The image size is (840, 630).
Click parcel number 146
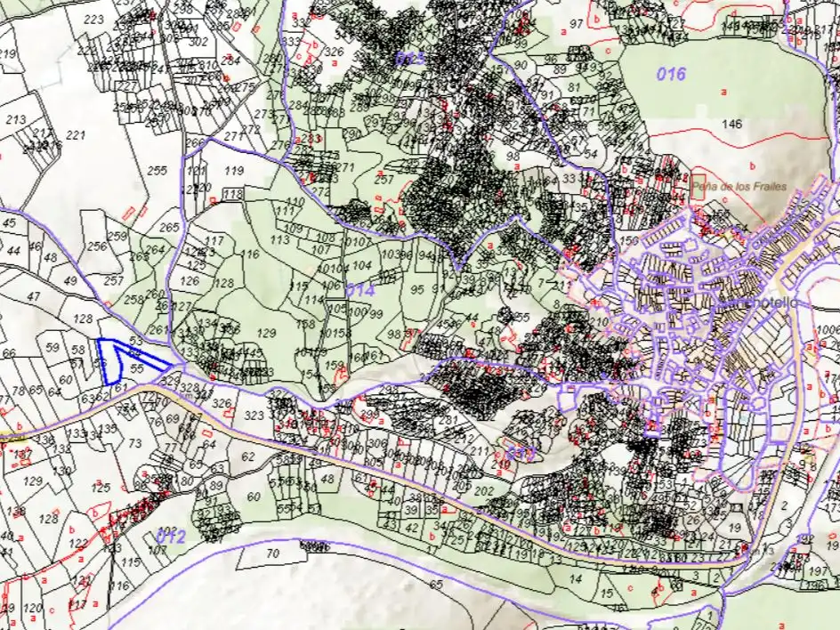731,125
